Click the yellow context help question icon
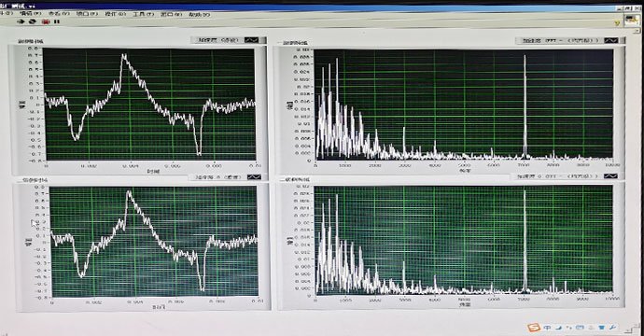The image size is (644, 336). tap(617, 23)
